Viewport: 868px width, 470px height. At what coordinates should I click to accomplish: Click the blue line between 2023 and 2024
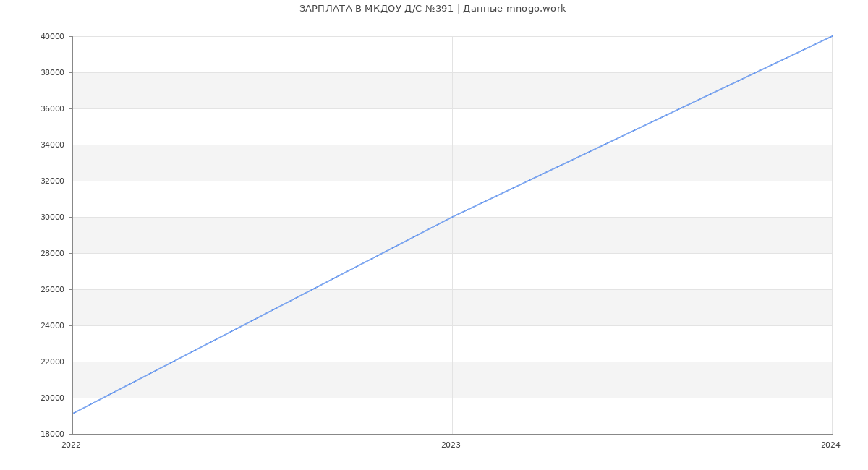click(x=642, y=127)
